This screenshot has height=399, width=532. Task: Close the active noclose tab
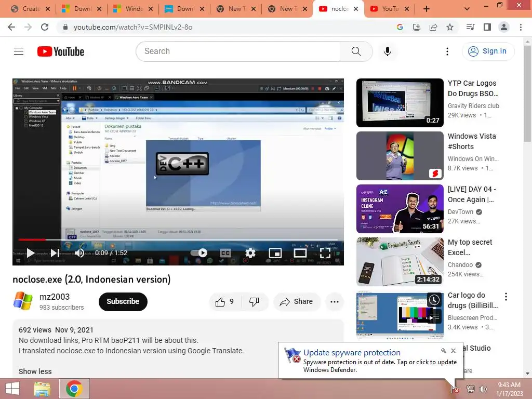(x=356, y=9)
